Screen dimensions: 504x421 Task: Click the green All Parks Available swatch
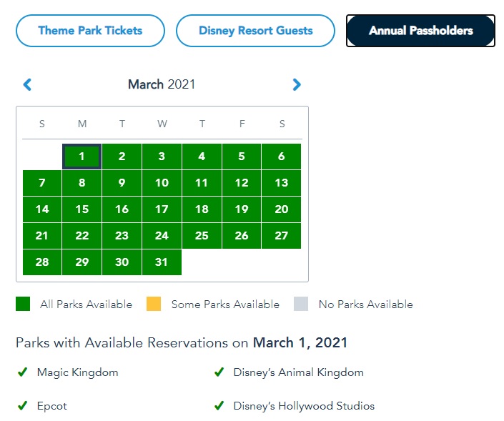(24, 304)
